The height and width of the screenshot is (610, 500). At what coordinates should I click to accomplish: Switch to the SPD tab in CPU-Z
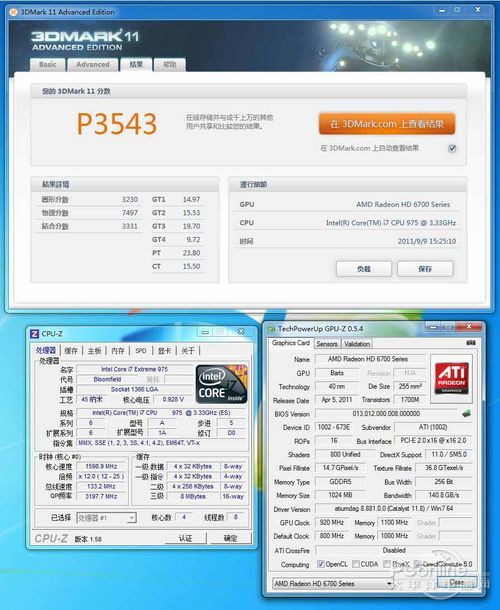pos(140,351)
